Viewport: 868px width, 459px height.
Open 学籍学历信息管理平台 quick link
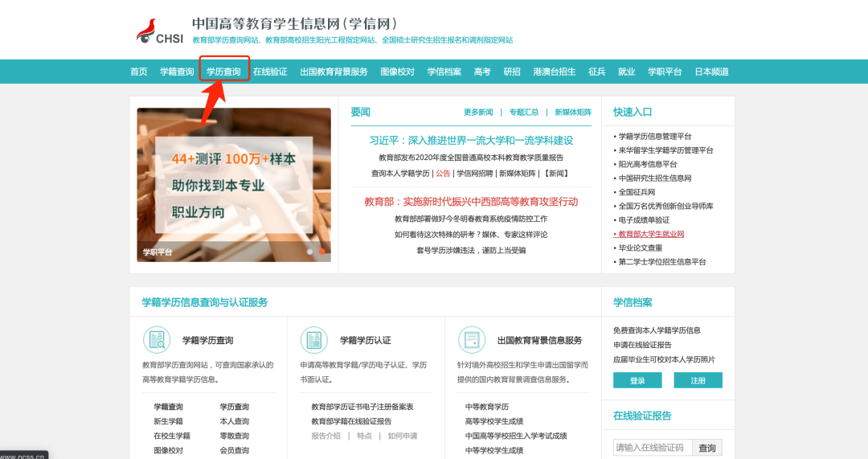tap(655, 136)
